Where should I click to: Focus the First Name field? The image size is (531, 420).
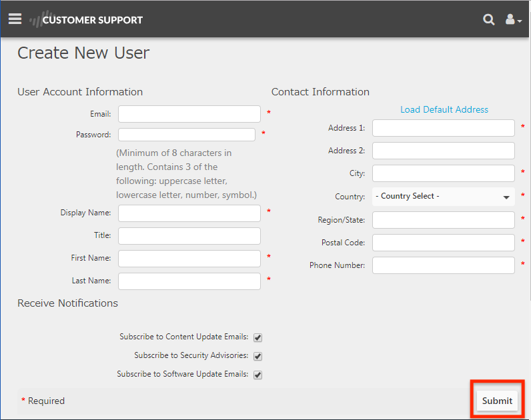[x=189, y=259]
